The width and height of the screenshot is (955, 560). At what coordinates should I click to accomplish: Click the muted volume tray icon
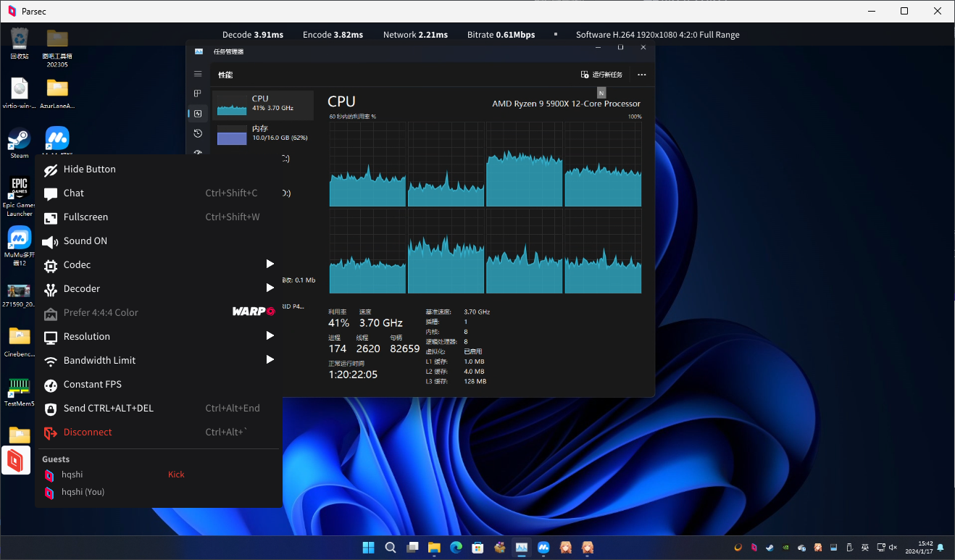click(893, 548)
